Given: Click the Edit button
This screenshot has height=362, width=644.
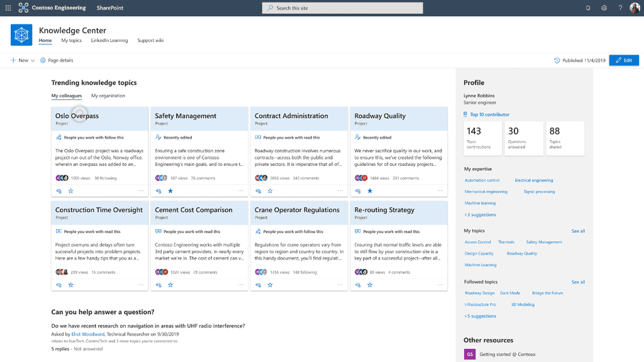Looking at the screenshot, I should (624, 60).
